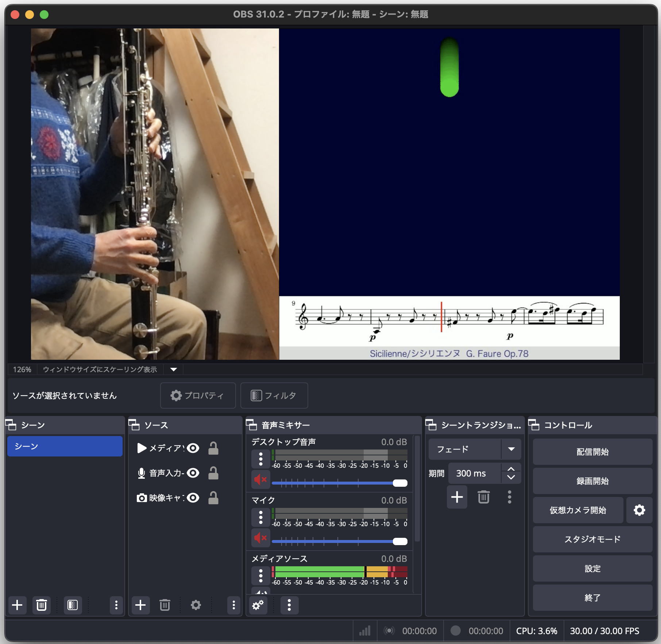Delete the transition with trash icon

point(483,497)
